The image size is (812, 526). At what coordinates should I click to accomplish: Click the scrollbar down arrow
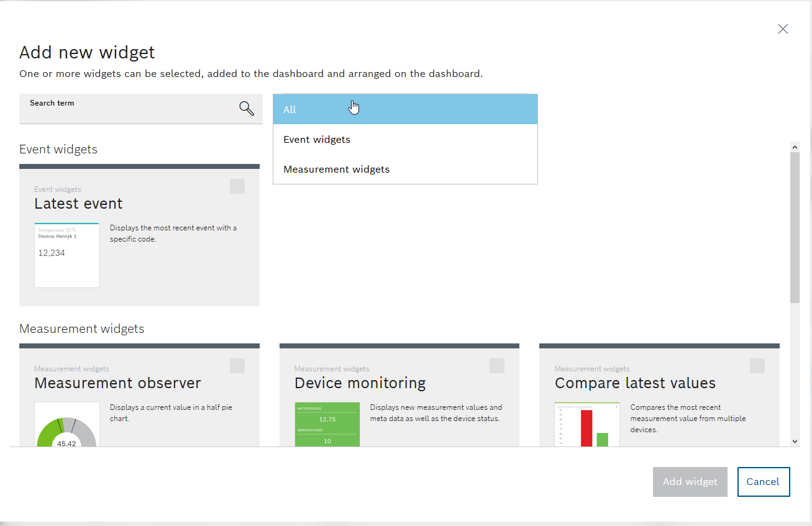click(795, 441)
